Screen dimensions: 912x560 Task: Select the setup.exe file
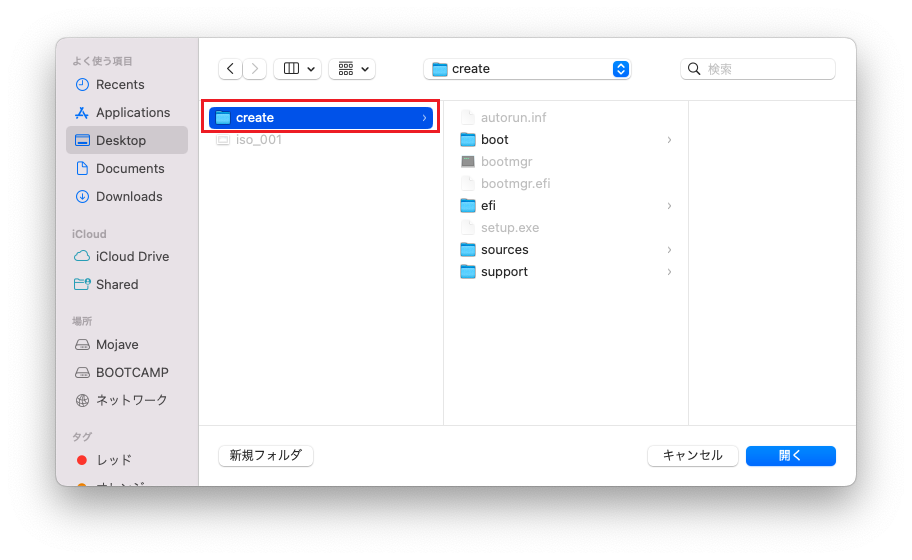(x=566, y=228)
